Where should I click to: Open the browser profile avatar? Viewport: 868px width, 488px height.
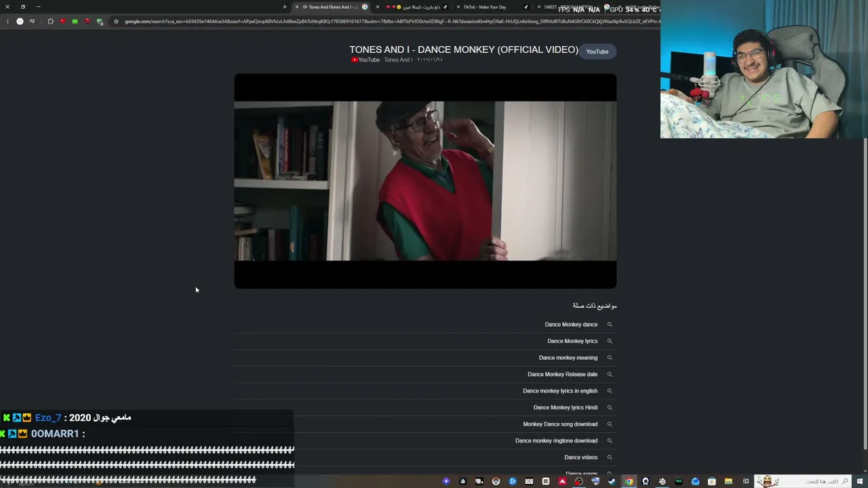(x=20, y=22)
